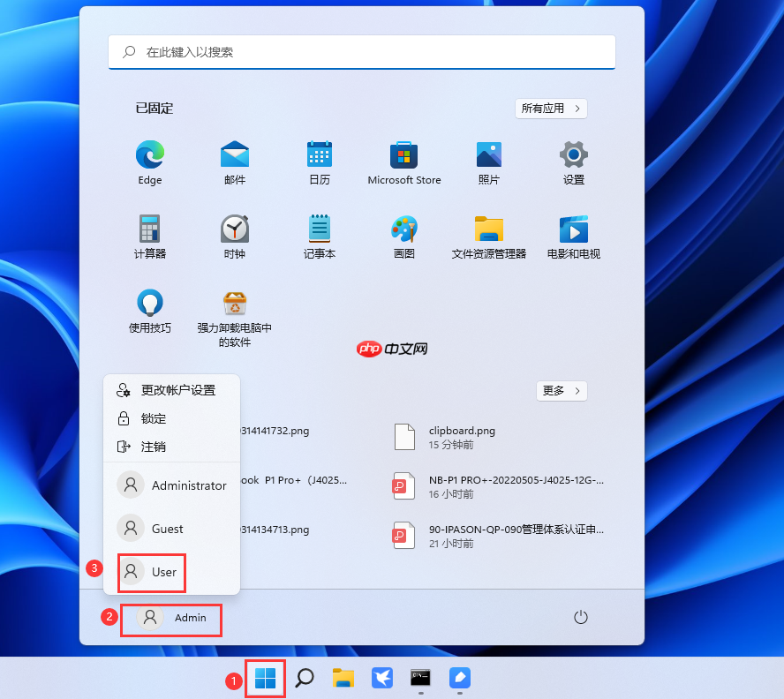Open Microsoft Store
Screen dimensions: 784x699
point(403,162)
